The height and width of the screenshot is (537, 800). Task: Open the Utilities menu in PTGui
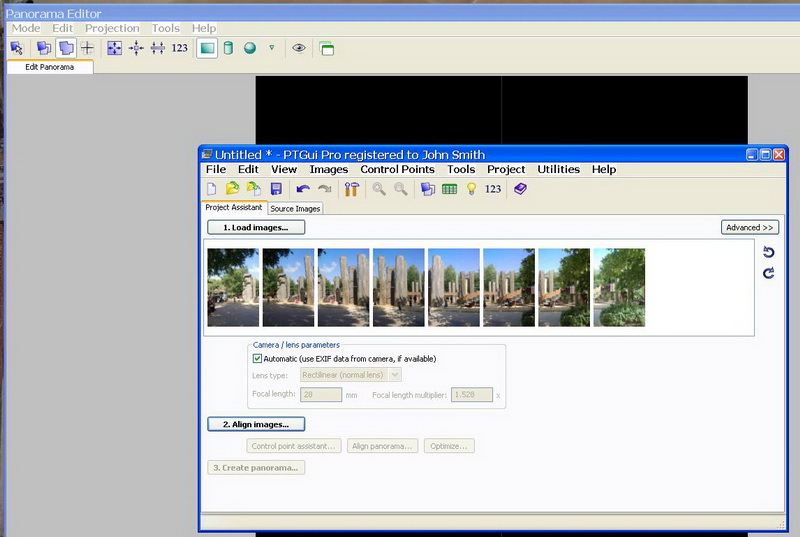click(x=558, y=169)
